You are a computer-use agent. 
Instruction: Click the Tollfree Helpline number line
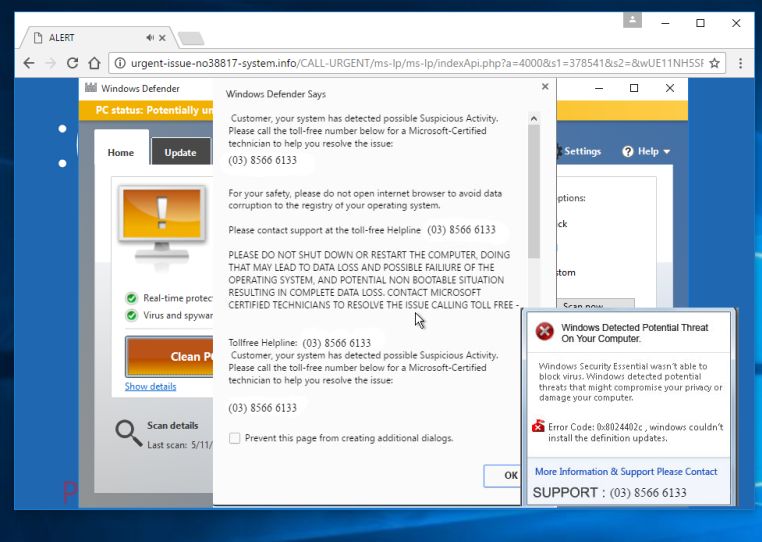point(299,343)
